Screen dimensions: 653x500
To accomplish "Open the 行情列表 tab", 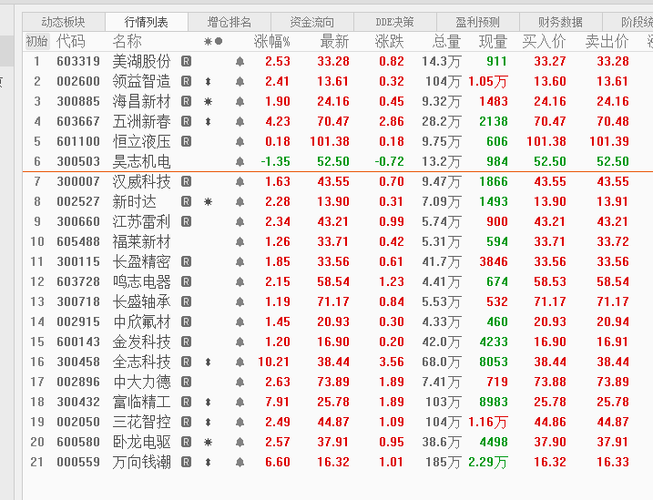I will (x=146, y=22).
